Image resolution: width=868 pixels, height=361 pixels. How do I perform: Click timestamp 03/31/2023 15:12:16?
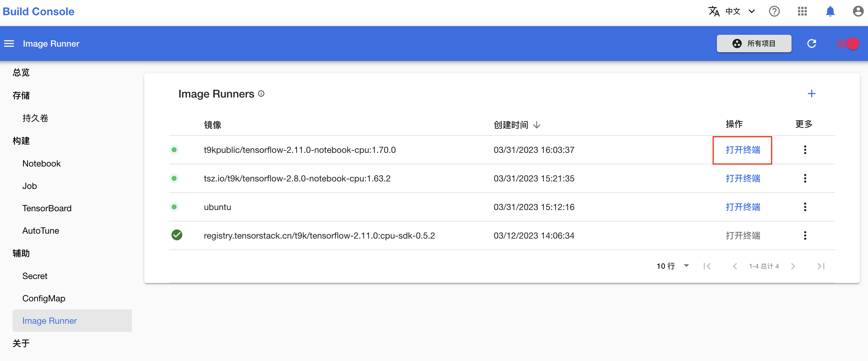coord(534,207)
